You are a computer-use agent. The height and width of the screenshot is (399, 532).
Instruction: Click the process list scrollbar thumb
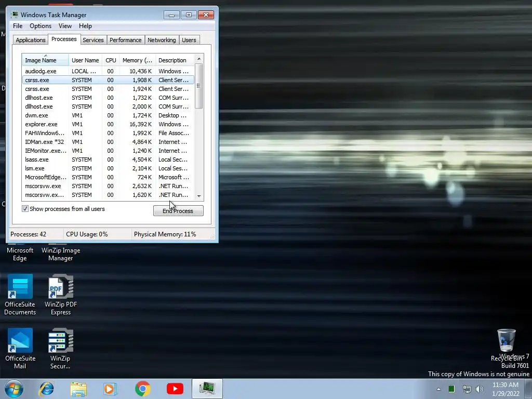tap(199, 86)
